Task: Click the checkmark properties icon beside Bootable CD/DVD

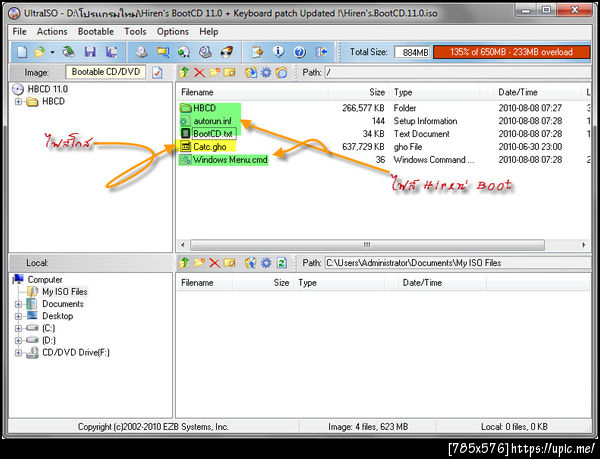Action: pos(157,72)
